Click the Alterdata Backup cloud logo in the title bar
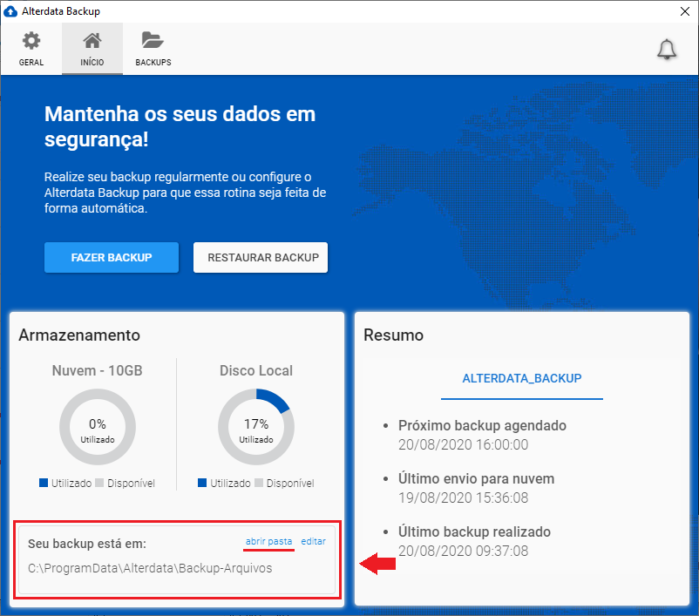699x616 pixels. [10, 11]
